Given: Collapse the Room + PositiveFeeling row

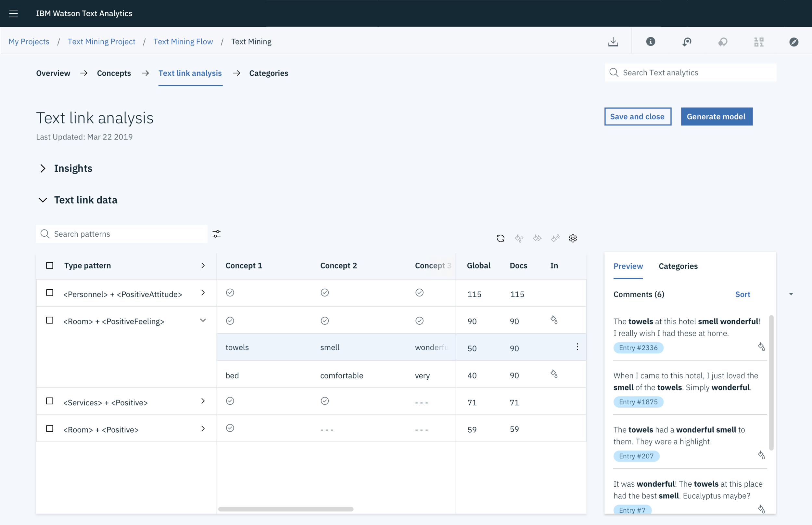Looking at the screenshot, I should [x=203, y=321].
